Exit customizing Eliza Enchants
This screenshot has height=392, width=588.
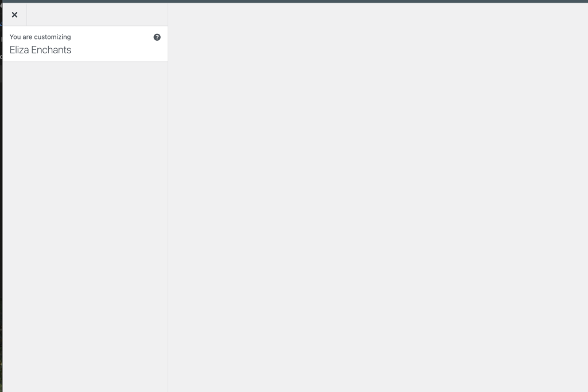pyautogui.click(x=14, y=14)
